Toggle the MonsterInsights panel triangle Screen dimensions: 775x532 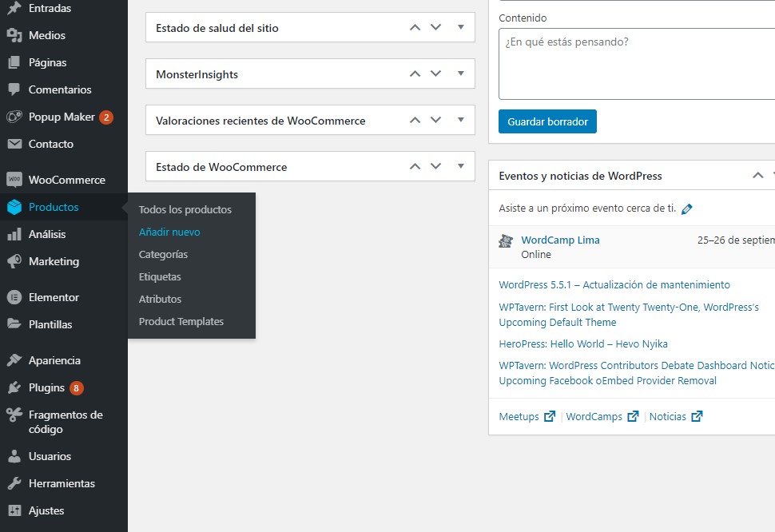tap(461, 73)
